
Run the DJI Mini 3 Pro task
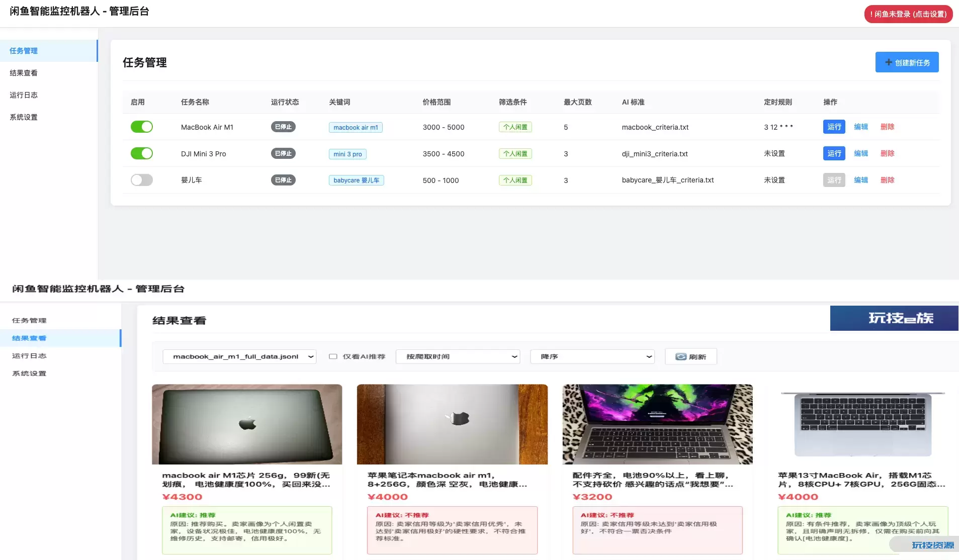834,153
